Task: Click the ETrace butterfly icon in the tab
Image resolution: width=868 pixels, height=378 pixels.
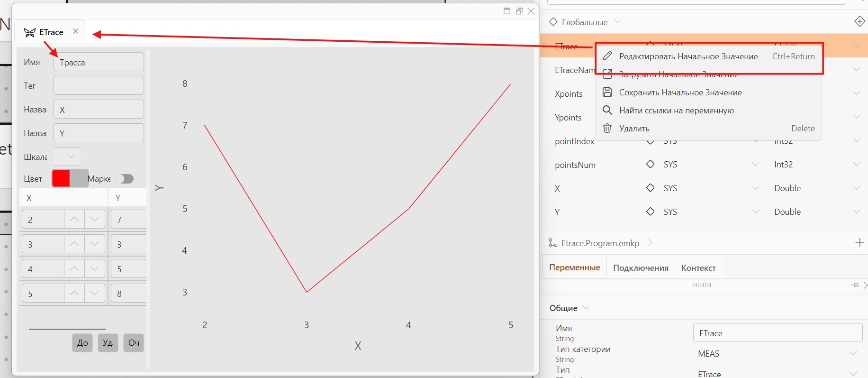Action: 29,32
